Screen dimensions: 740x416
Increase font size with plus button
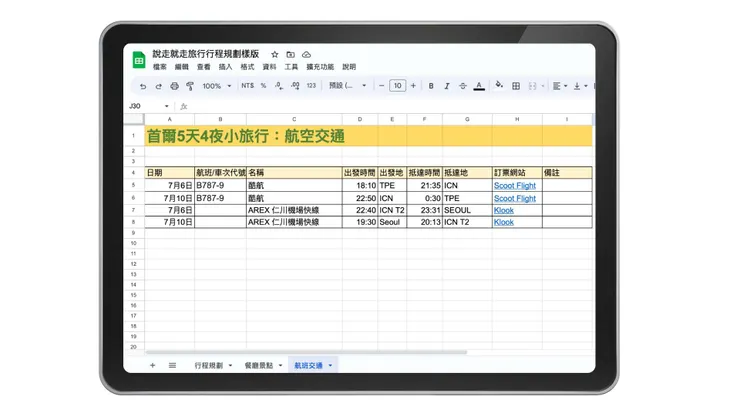point(413,85)
